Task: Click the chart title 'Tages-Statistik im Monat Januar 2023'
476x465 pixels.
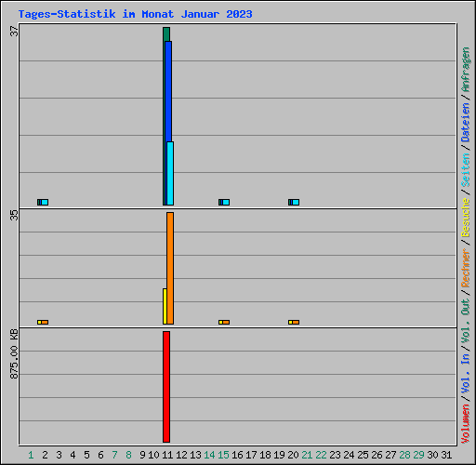Action: click(x=135, y=14)
